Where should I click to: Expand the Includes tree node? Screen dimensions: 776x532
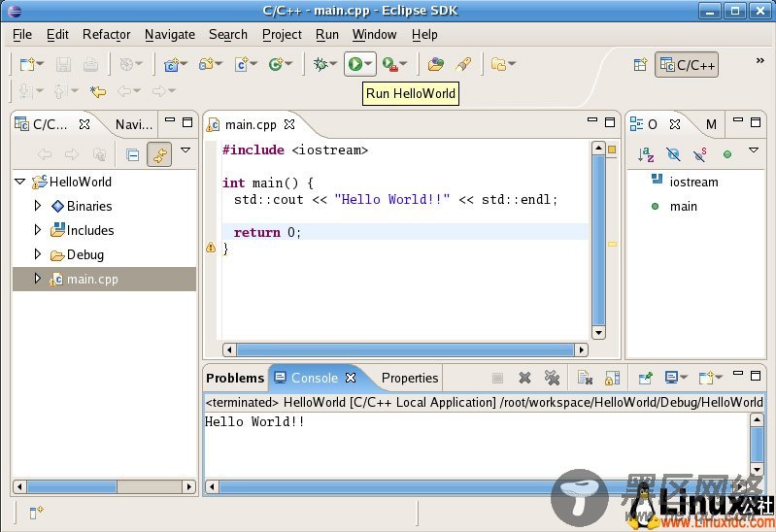pyautogui.click(x=37, y=230)
